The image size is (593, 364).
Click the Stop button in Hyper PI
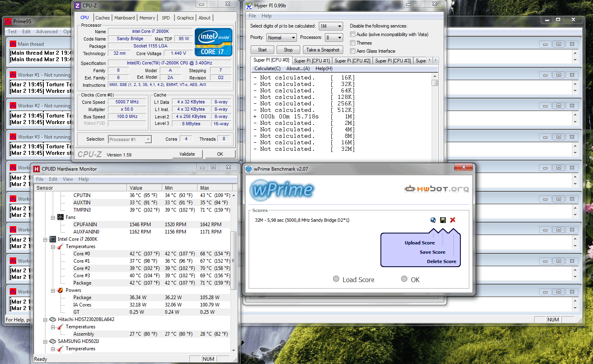288,50
